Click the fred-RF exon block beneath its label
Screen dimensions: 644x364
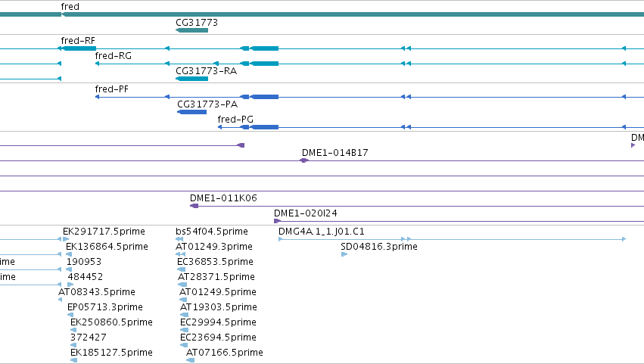pyautogui.click(x=79, y=48)
